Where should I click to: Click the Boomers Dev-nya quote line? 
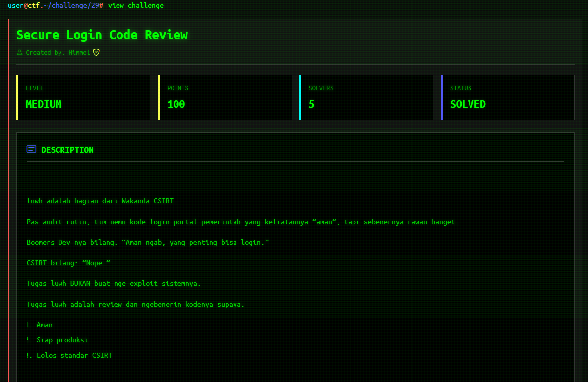click(148, 242)
